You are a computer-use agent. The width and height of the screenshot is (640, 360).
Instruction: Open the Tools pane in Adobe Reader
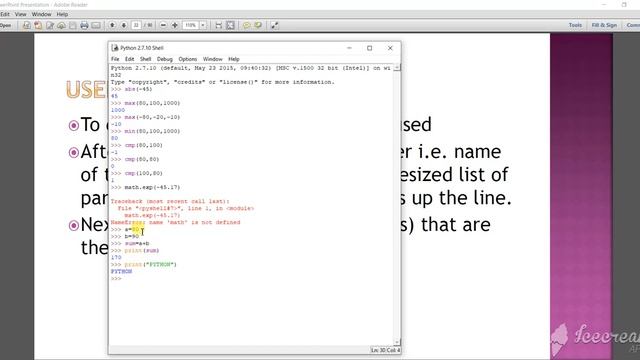pos(575,25)
